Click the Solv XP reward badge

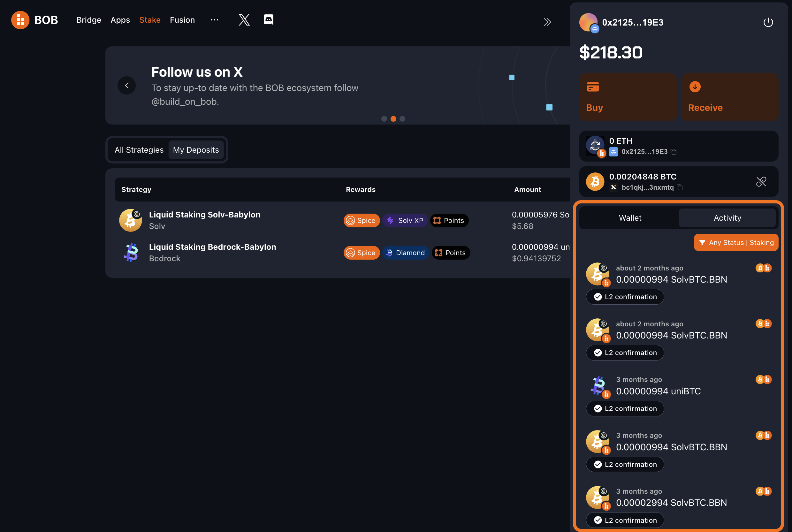(x=405, y=221)
